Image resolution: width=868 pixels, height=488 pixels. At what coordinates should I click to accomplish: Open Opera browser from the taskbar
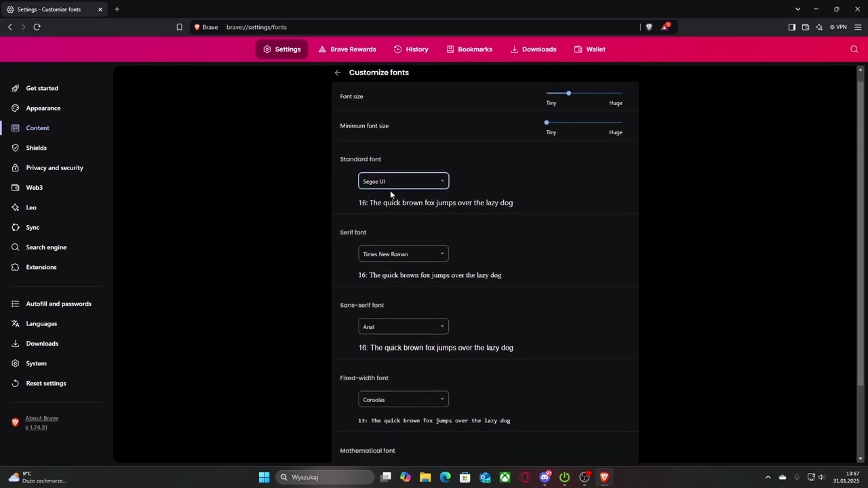[x=525, y=477]
